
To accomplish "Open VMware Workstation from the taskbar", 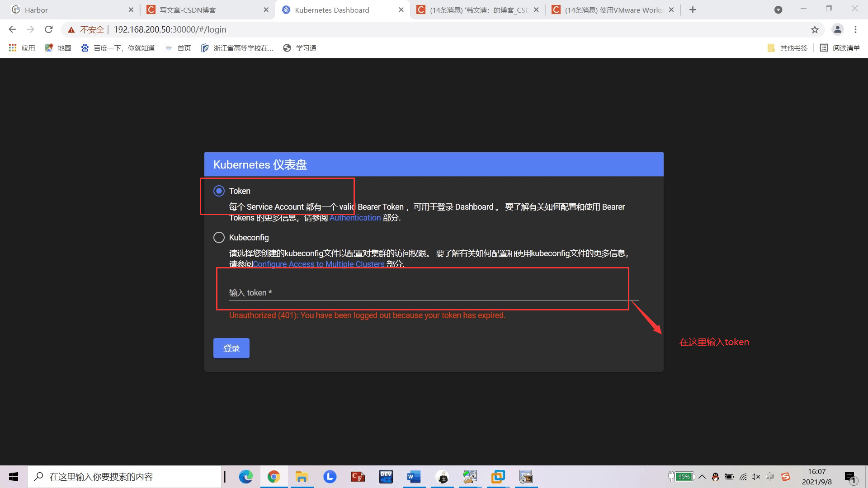I will click(497, 477).
